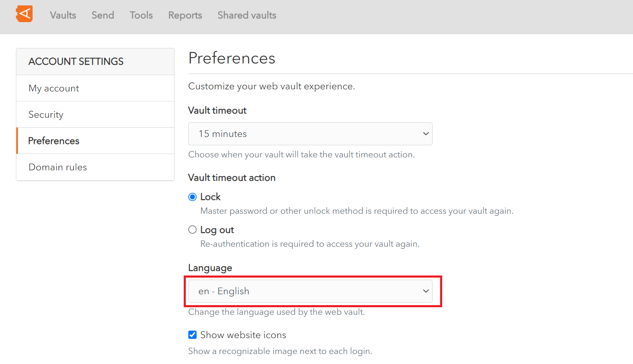Click the 'Vault timeout action' label

click(232, 177)
